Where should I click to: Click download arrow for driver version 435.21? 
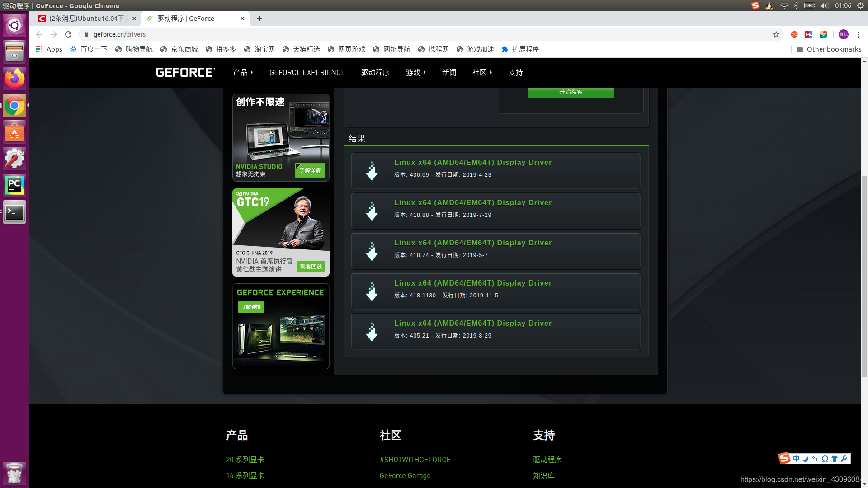coord(372,332)
